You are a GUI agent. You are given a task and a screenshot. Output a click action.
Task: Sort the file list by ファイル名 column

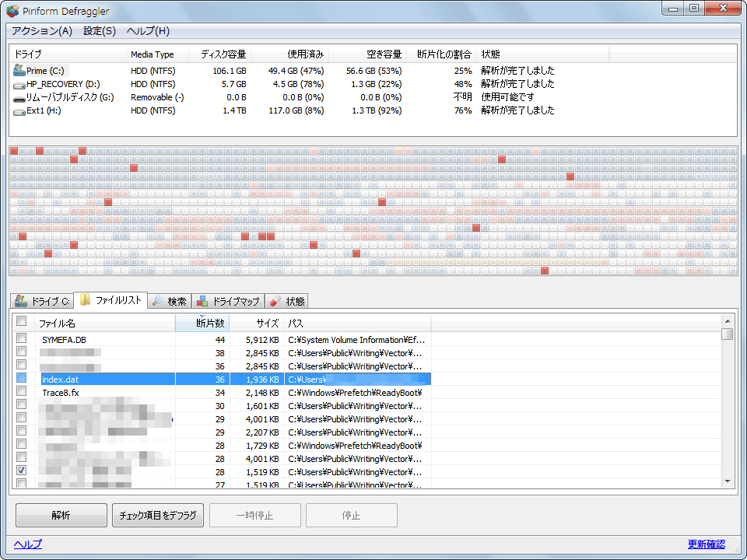pyautogui.click(x=105, y=324)
